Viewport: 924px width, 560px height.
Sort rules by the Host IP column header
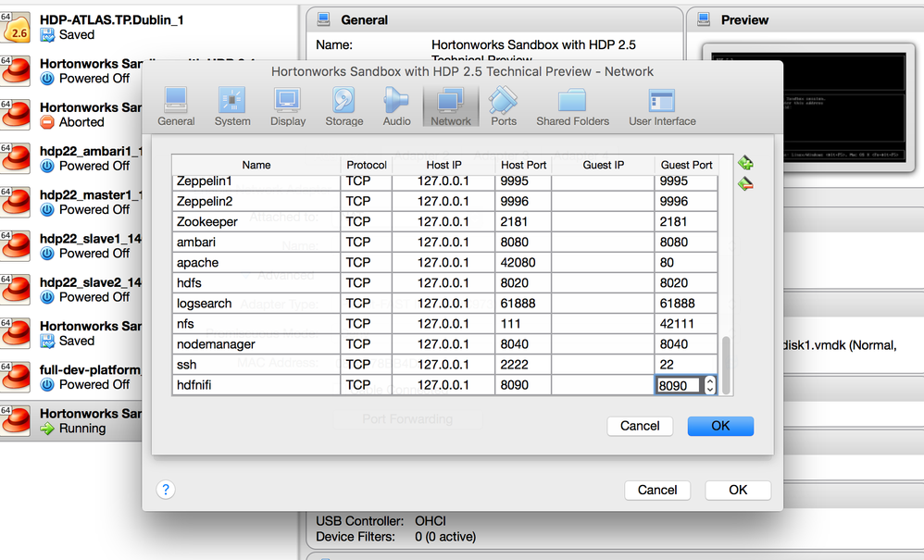(443, 165)
